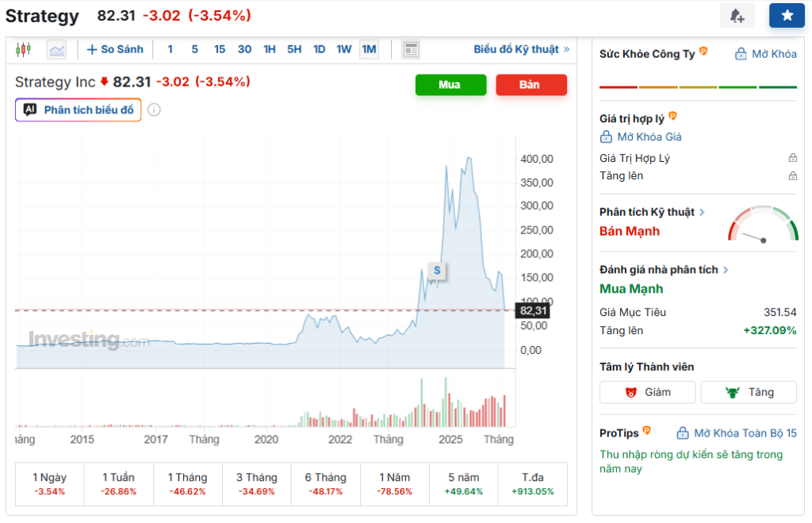The height and width of the screenshot is (523, 812).
Task: Toggle the watchlist star button
Action: [787, 16]
